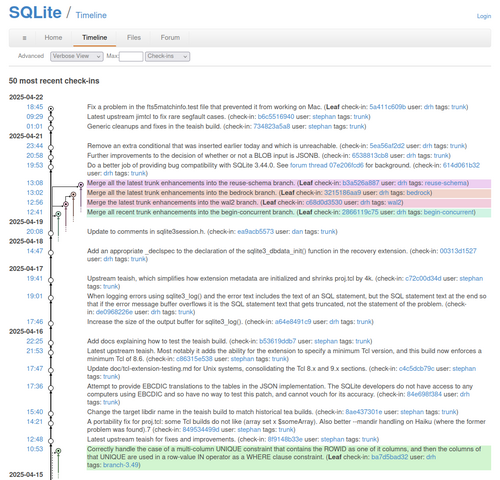Image resolution: width=500 pixels, height=480 pixels.
Task: Open the Check-ins type dropdown
Action: point(168,56)
